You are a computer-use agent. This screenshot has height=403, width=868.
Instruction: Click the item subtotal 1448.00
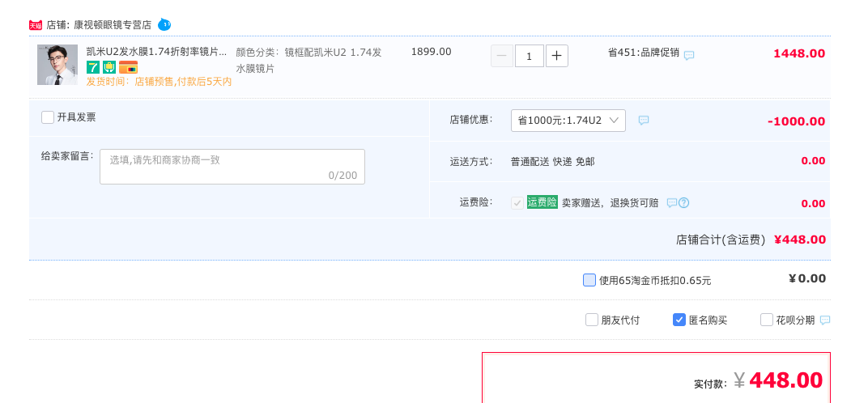(799, 53)
